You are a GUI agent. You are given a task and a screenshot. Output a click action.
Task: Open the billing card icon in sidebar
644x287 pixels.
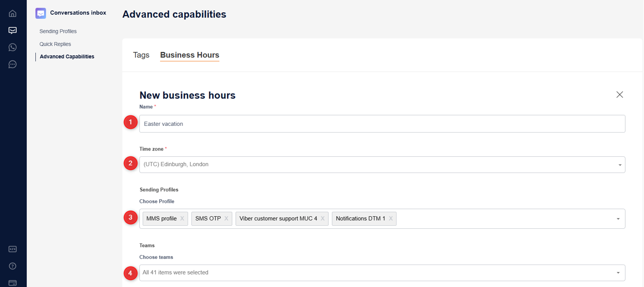click(13, 283)
